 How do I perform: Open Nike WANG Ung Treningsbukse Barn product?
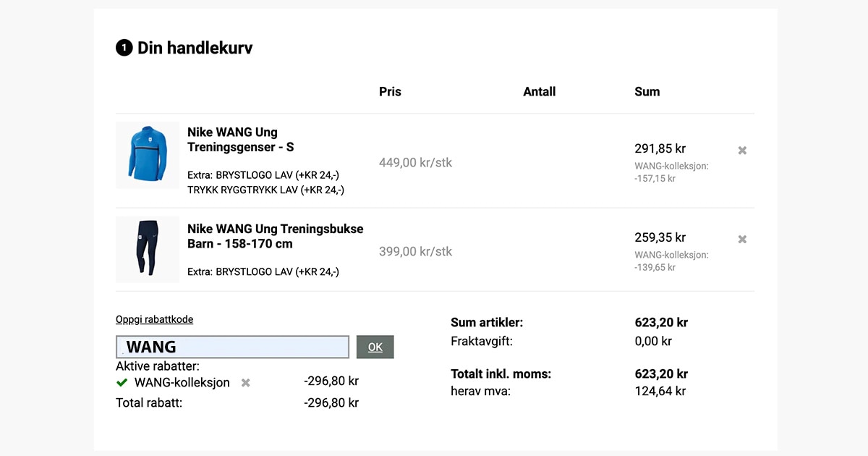pyautogui.click(x=276, y=236)
